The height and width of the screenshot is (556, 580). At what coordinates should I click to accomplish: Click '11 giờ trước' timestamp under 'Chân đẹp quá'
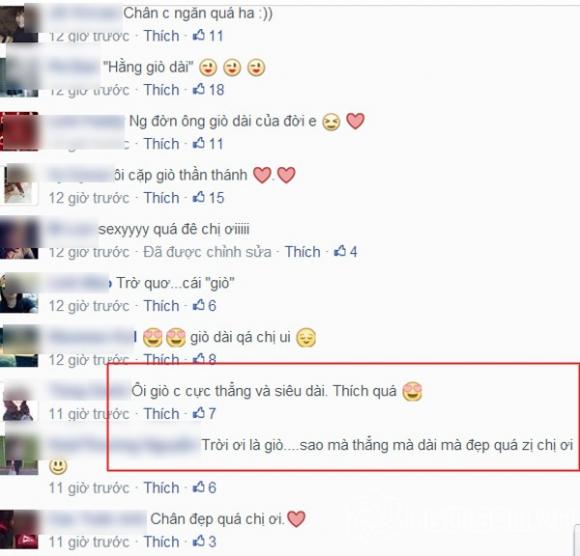[89, 542]
